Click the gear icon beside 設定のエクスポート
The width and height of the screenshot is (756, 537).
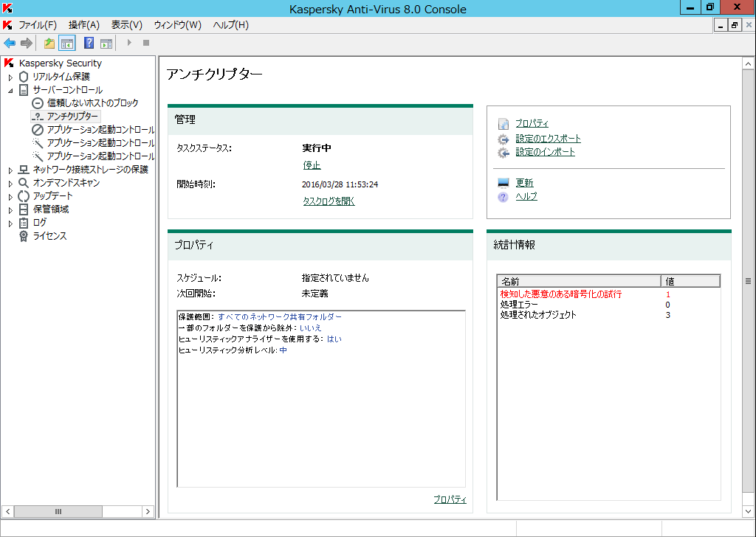tap(504, 139)
